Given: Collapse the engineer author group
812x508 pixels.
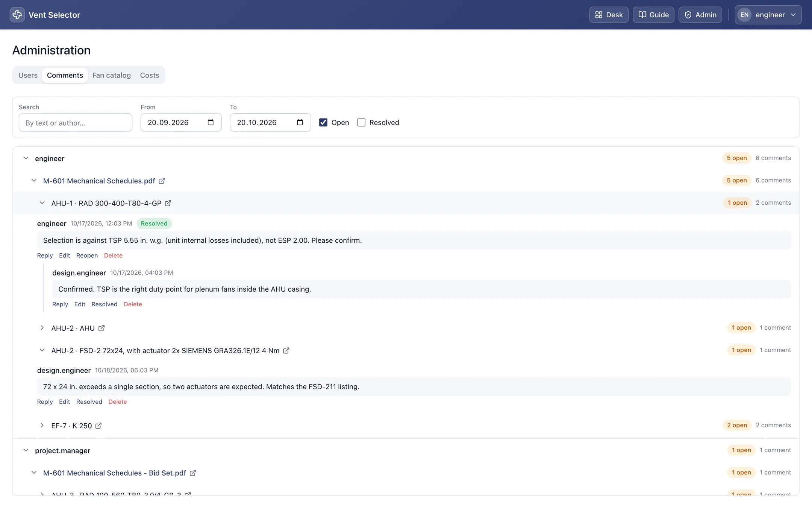Looking at the screenshot, I should coord(26,158).
